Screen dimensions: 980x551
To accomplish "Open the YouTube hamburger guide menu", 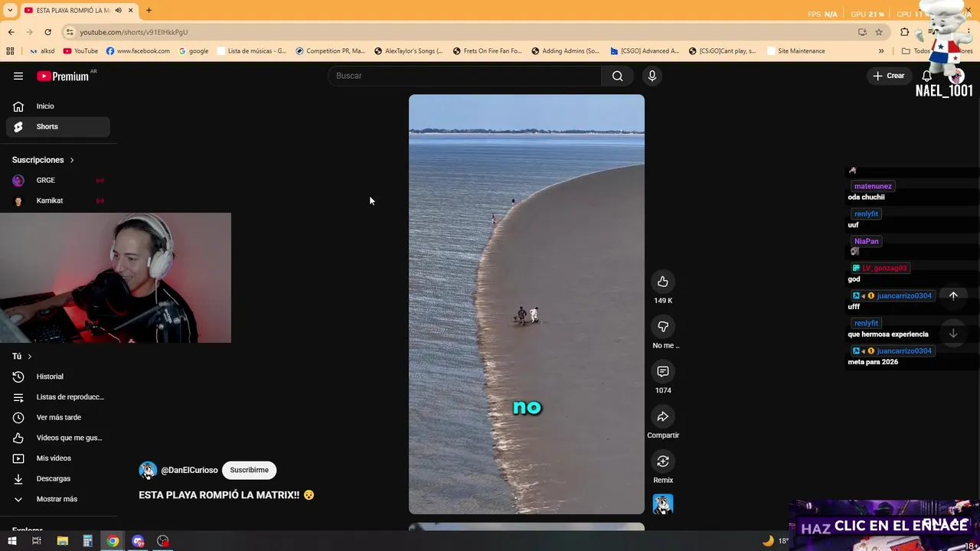I will tap(18, 76).
